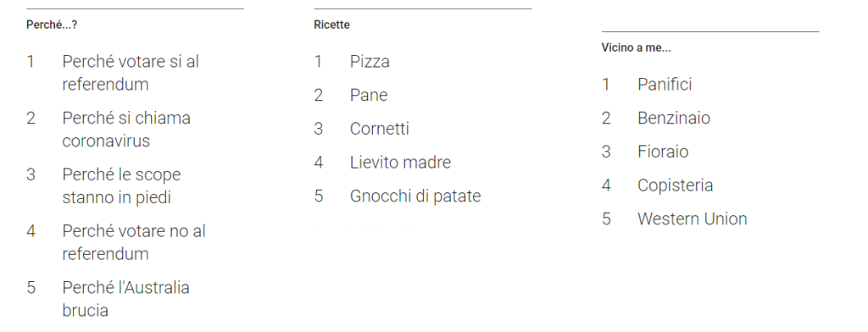
Task: Click the Western Union entry
Action: coord(693,219)
